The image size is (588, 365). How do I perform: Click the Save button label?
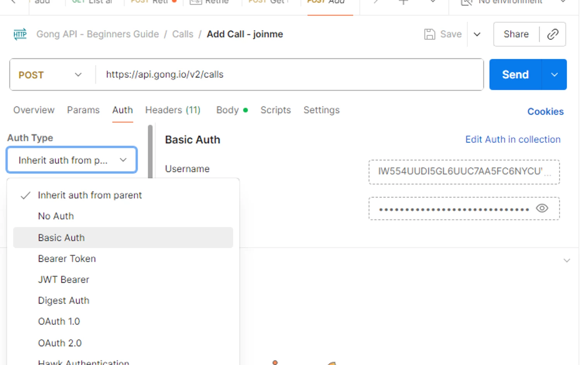click(451, 34)
